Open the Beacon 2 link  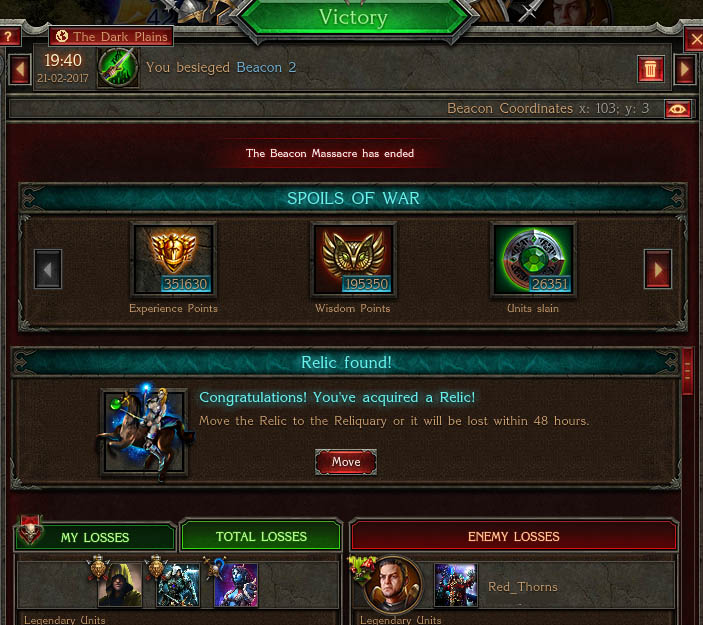pos(266,67)
